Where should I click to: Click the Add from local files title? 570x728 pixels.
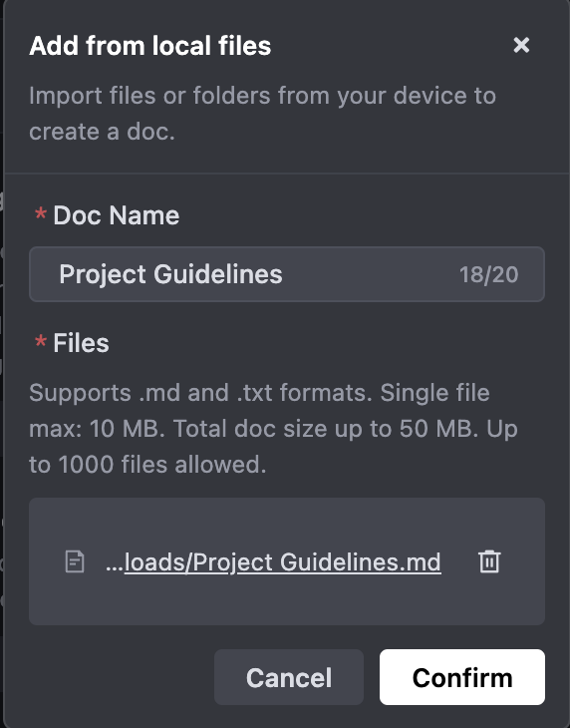(x=149, y=46)
